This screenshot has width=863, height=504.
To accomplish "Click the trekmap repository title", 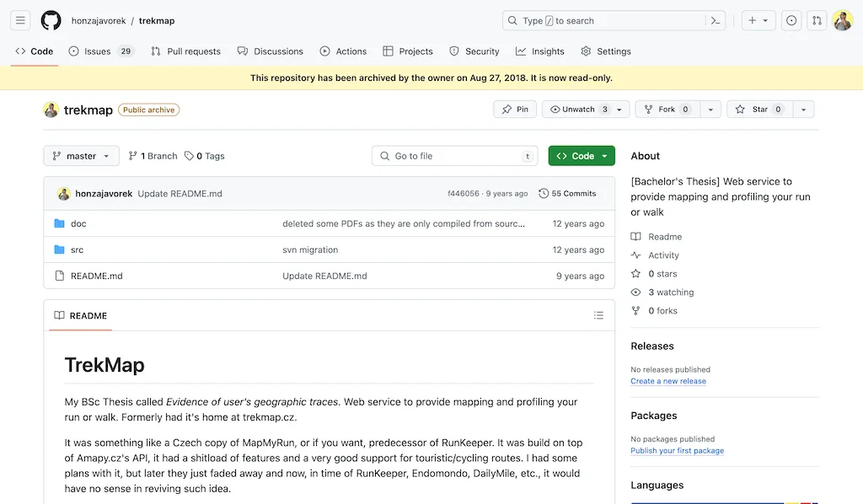I will [x=88, y=110].
